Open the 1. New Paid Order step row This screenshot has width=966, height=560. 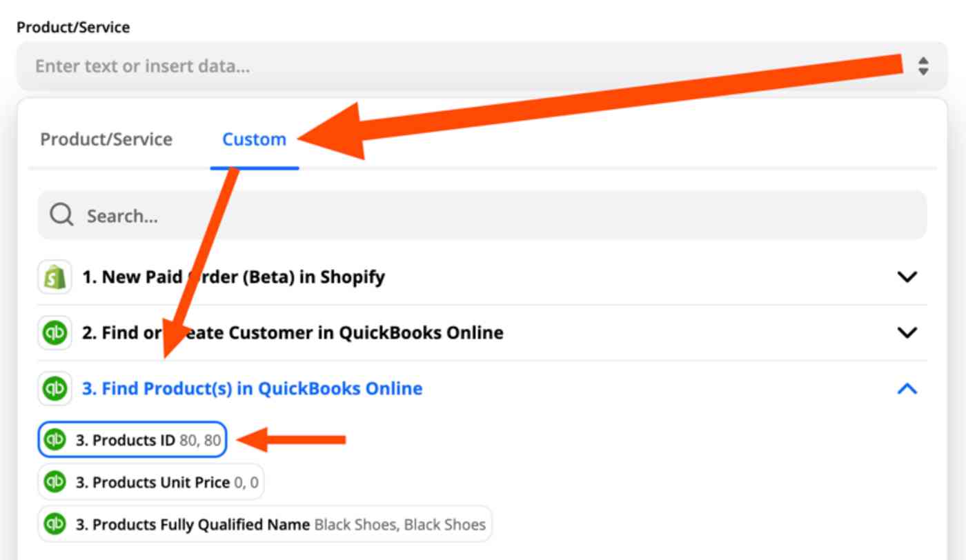pos(482,277)
